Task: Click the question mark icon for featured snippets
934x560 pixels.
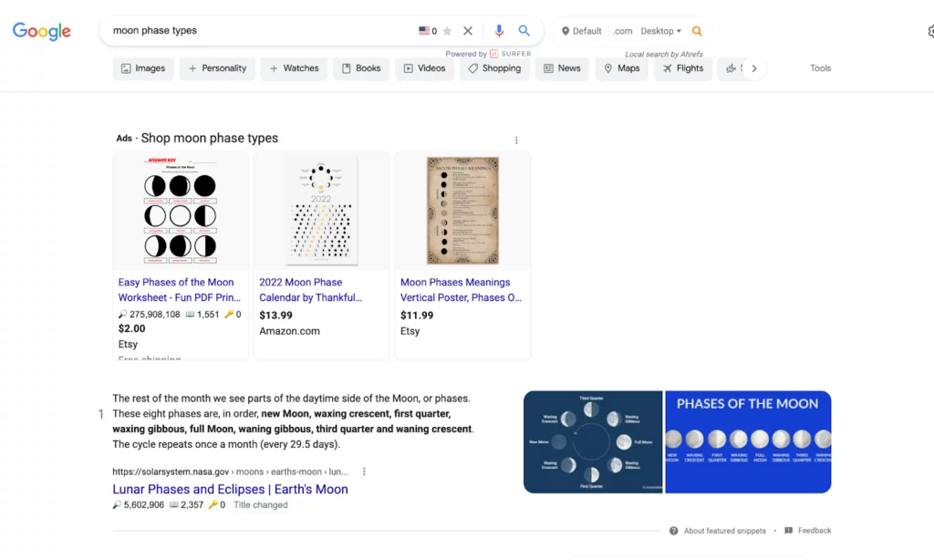Action: (x=674, y=531)
